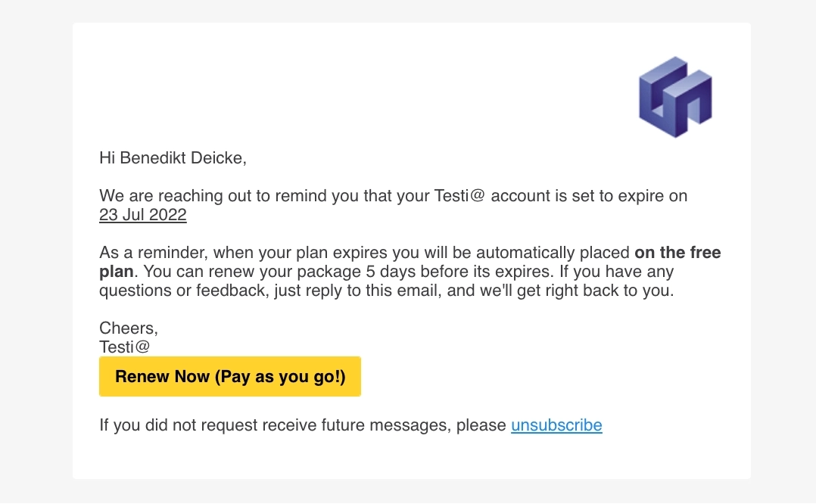This screenshot has width=816, height=504.
Task: Click the logo image in the email header
Action: click(674, 96)
